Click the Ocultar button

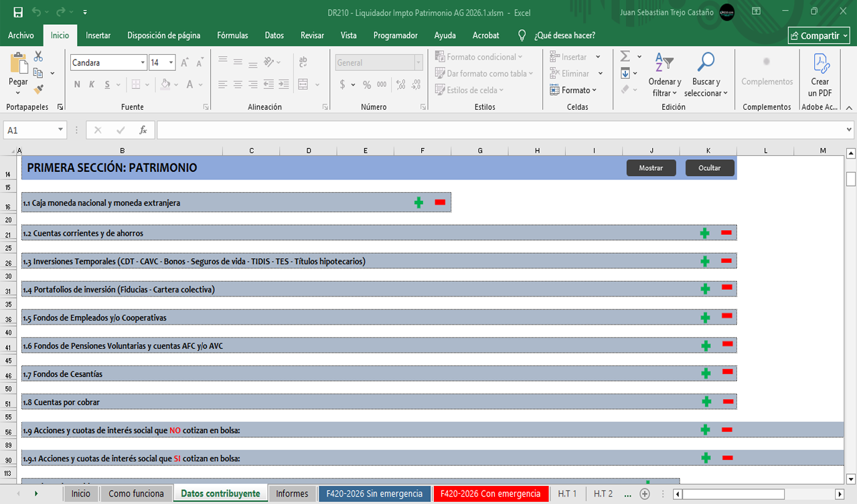(710, 168)
